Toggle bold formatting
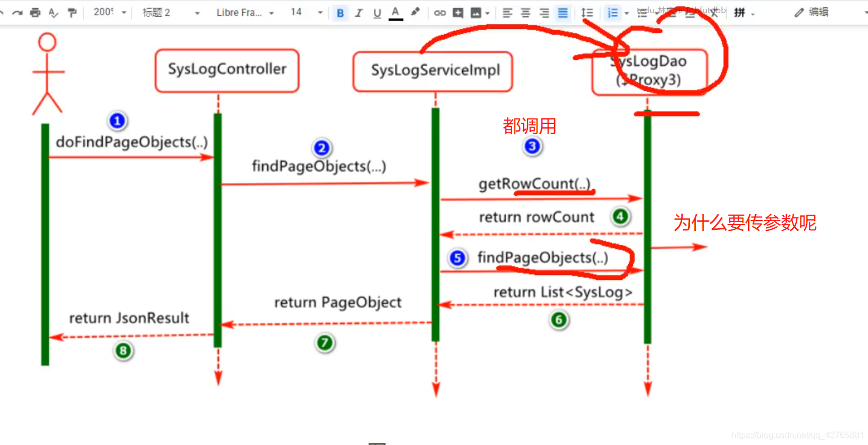This screenshot has width=868, height=445. (x=340, y=12)
